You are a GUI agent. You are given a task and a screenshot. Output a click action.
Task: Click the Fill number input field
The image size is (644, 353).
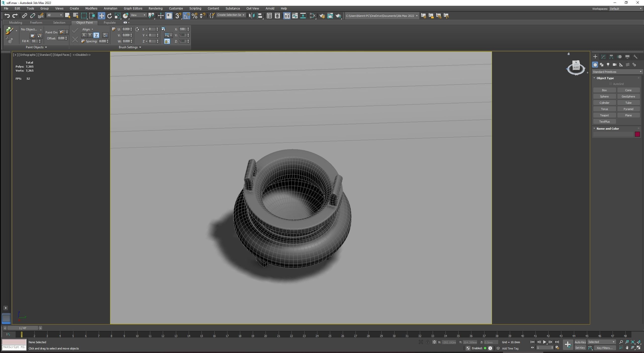(34, 41)
